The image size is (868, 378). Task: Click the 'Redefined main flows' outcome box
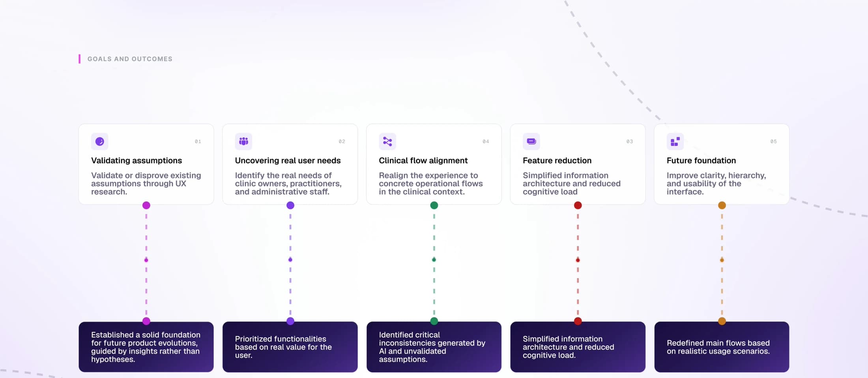pyautogui.click(x=722, y=347)
